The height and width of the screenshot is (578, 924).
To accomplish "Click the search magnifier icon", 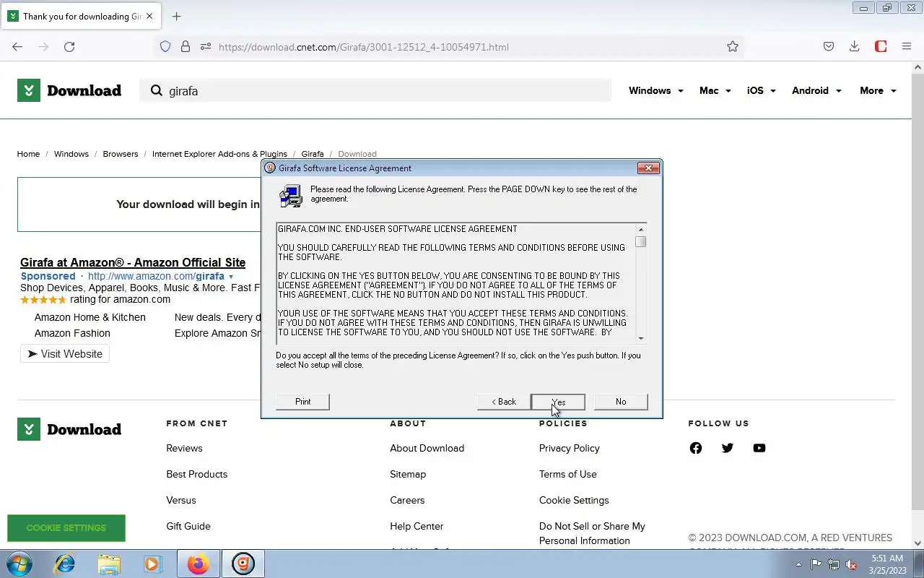I will point(156,90).
